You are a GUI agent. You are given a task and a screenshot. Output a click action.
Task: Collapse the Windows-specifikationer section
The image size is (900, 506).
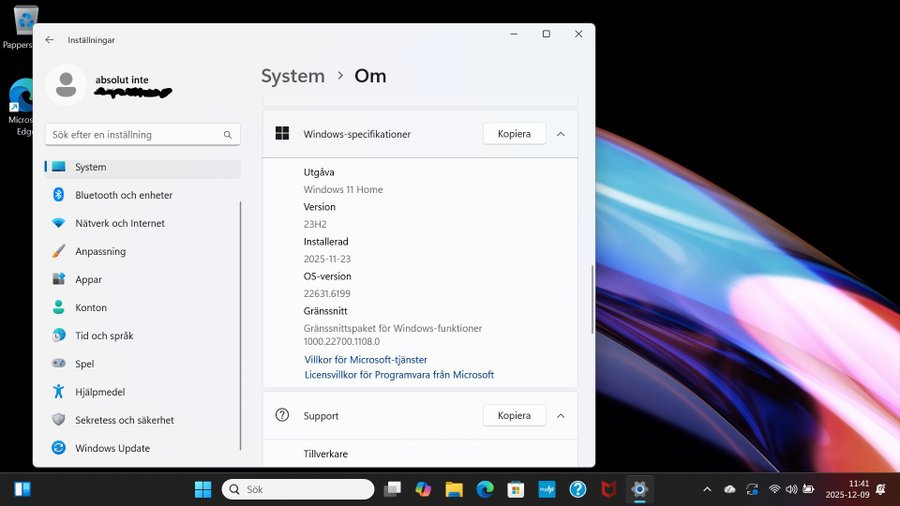560,134
